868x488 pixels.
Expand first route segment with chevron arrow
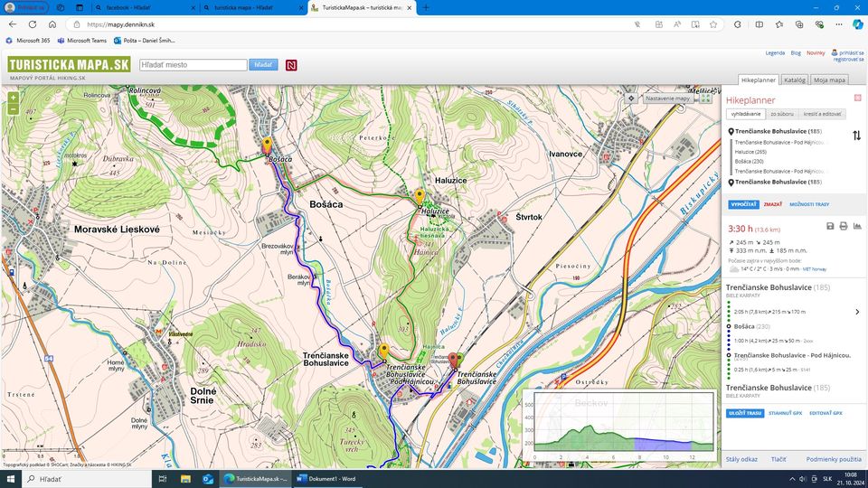click(857, 312)
